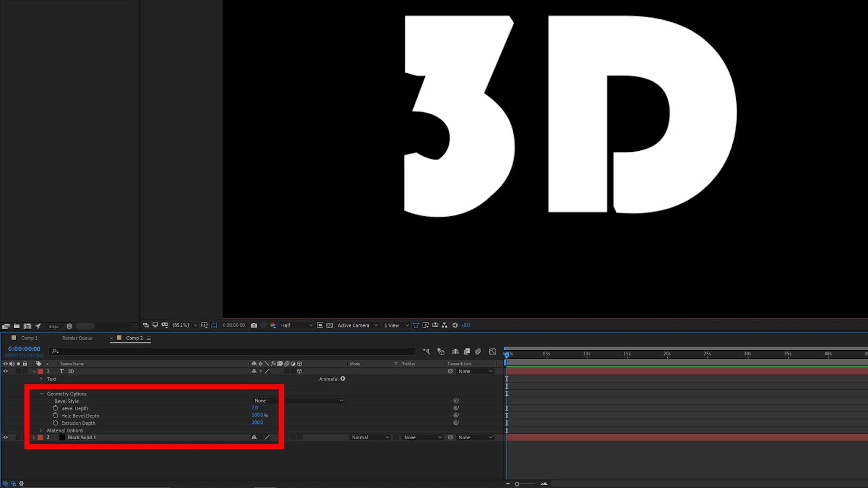Delete selected project item with trash icon

coord(69,326)
